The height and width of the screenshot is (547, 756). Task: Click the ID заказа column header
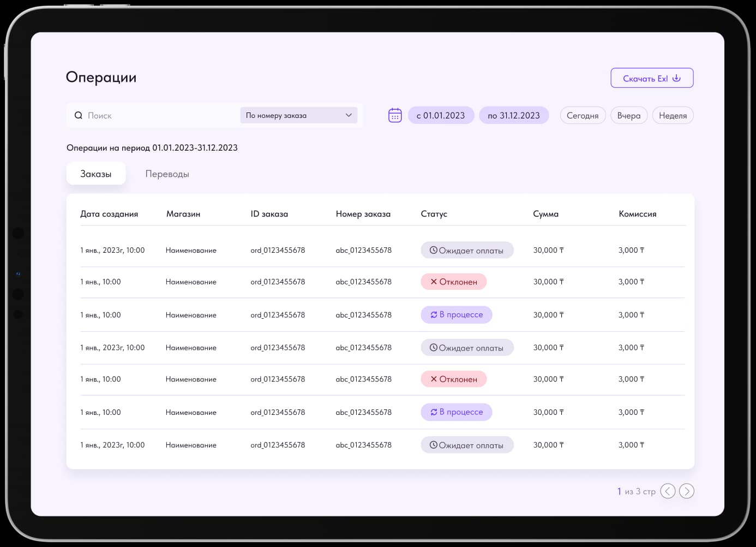click(x=269, y=214)
